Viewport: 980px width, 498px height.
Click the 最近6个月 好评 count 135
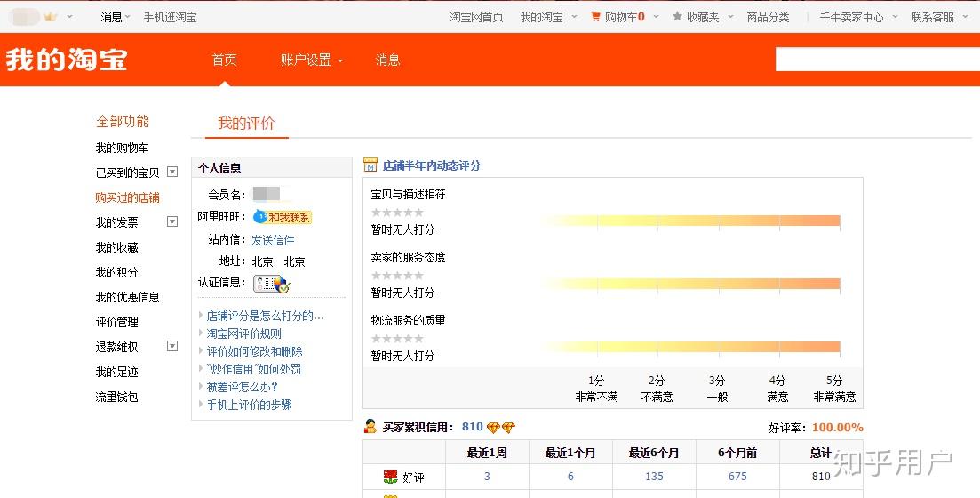click(x=655, y=477)
